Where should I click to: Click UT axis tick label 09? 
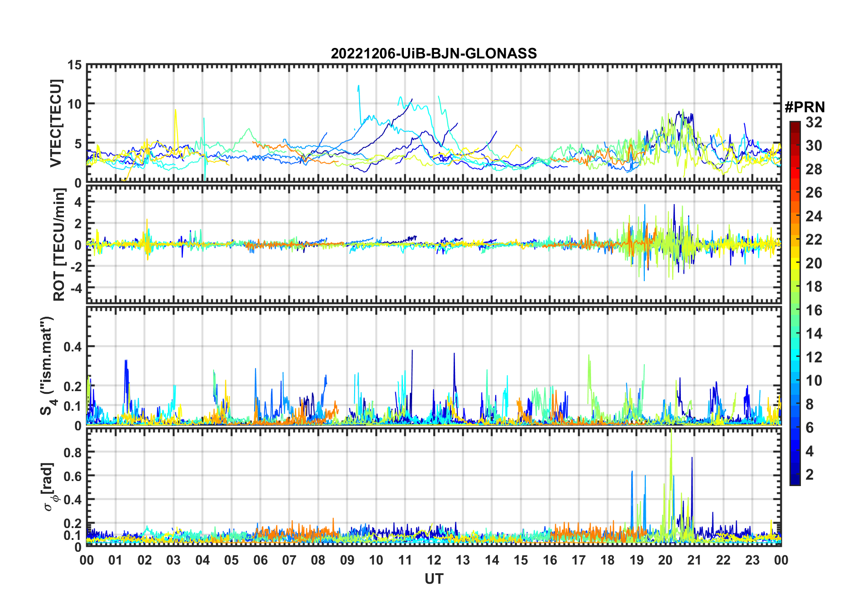tap(347, 560)
